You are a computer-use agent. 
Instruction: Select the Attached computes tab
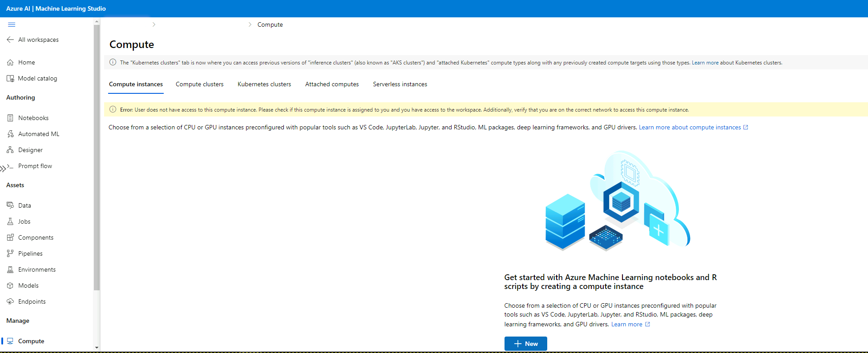(332, 84)
